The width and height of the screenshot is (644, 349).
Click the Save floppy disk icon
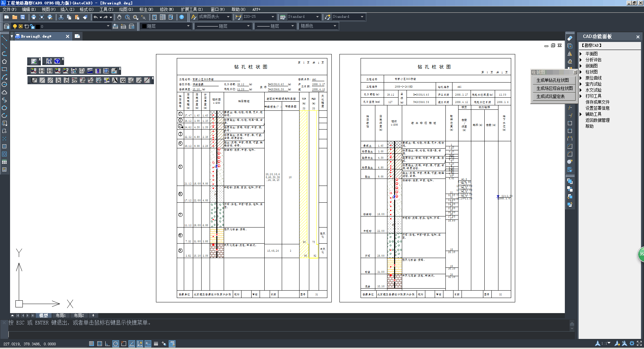[x=23, y=17]
